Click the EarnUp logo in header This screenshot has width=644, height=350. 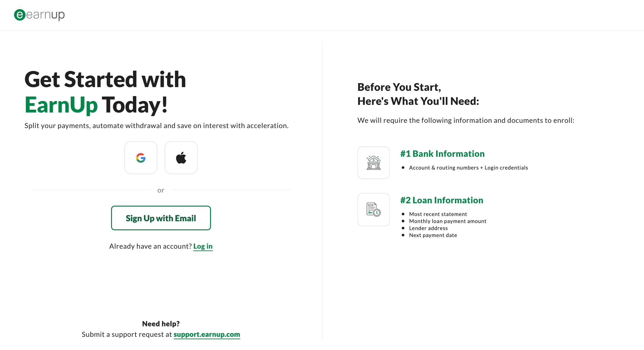[x=39, y=15]
